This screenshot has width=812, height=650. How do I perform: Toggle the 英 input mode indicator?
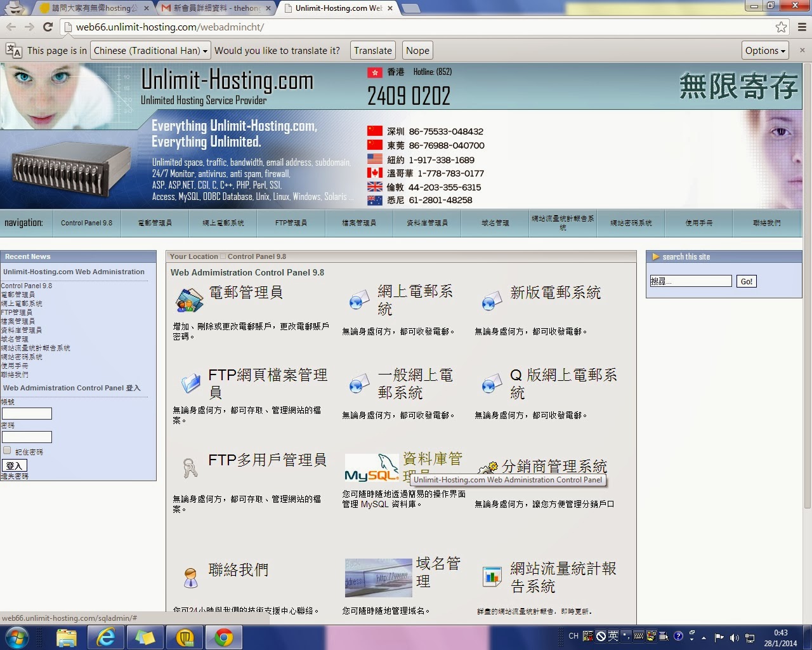[613, 635]
